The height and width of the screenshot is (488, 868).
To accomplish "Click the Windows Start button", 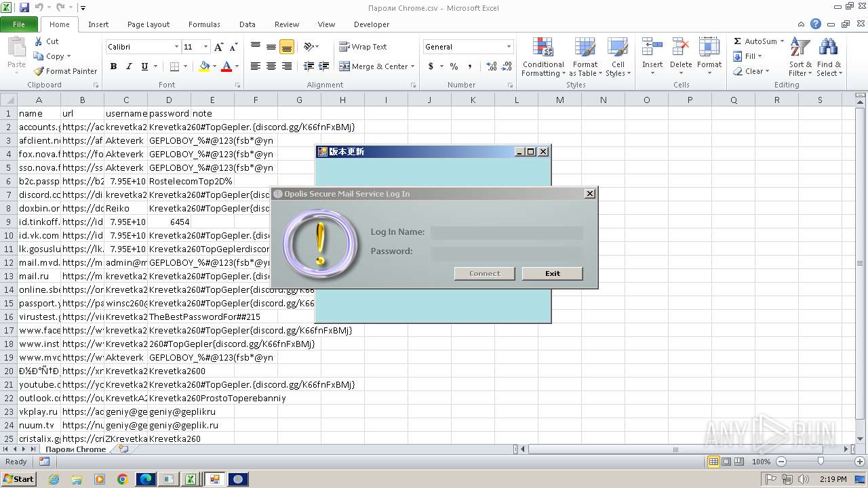I will [x=19, y=479].
